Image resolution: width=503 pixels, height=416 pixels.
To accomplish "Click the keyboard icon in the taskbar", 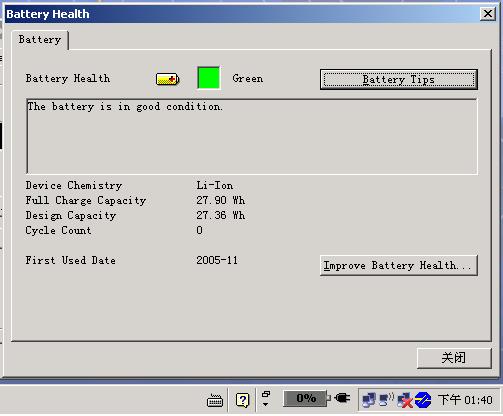I will click(x=215, y=400).
